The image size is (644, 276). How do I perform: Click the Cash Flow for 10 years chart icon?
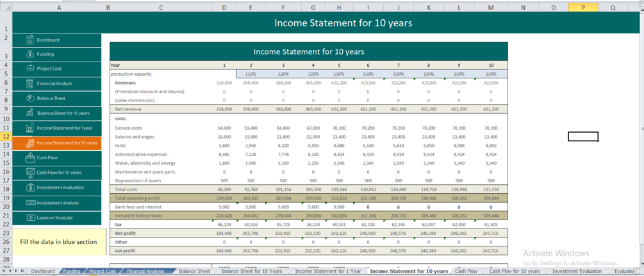tap(29, 172)
